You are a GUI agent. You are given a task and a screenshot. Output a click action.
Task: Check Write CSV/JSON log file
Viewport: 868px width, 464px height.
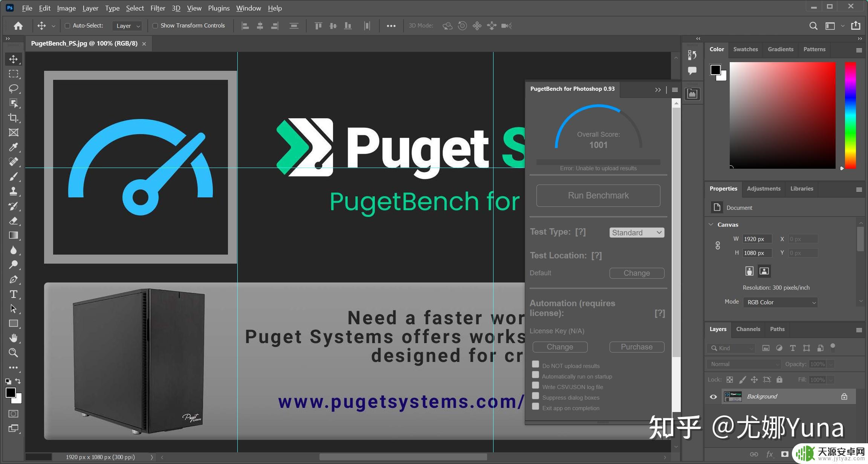coord(535,385)
